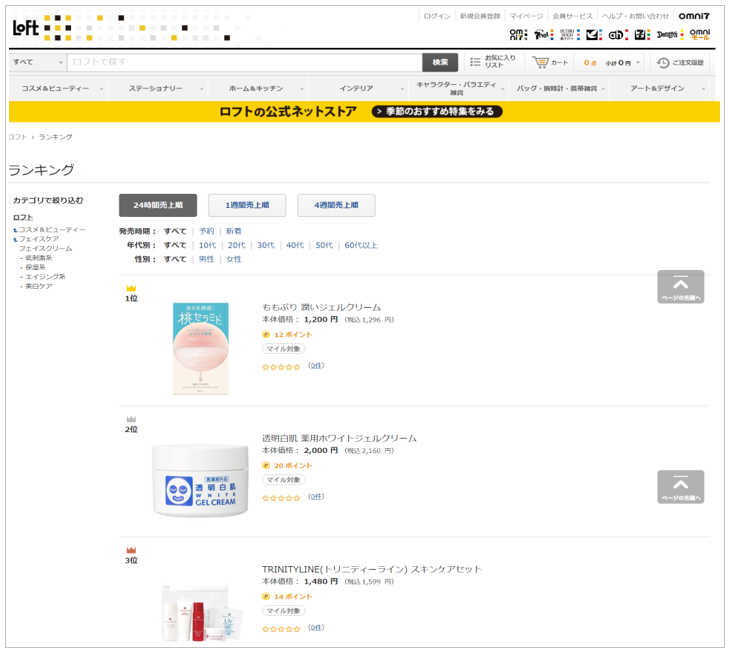Select フェイスケア in category sidebar

pyautogui.click(x=39, y=239)
